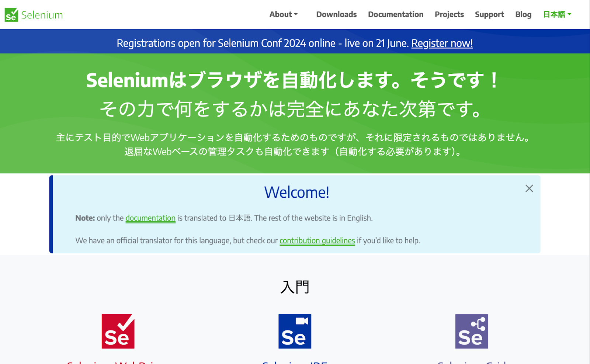The image size is (590, 364).
Task: Click the Selenium logo icon in header
Action: 11,15
